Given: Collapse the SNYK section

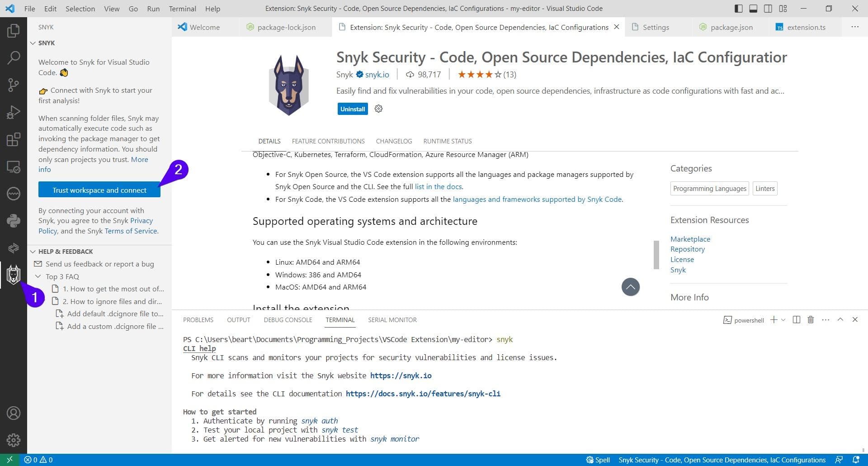Looking at the screenshot, I should (x=33, y=43).
